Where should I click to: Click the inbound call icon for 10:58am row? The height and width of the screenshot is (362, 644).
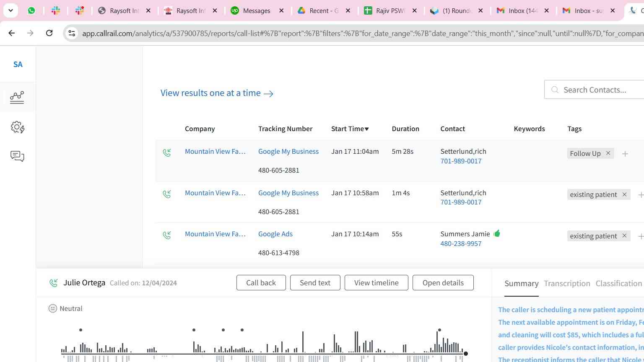click(167, 194)
